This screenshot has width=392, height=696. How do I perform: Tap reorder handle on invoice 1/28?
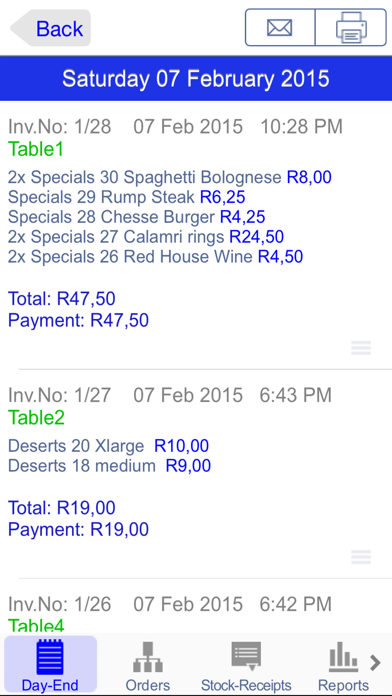361,348
